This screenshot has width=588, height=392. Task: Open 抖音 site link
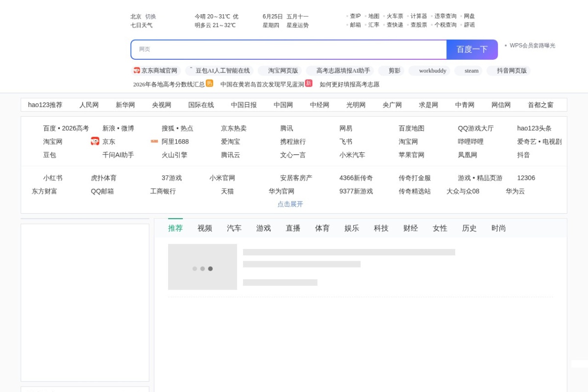click(523, 155)
